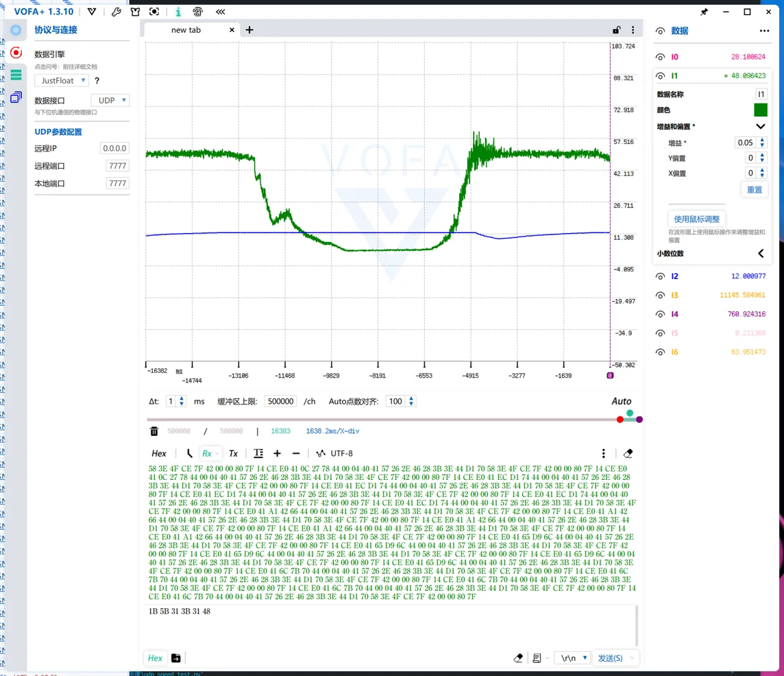Viewport: 784px width, 676px height.
Task: Click the fingerprint icon in title bar
Action: (198, 12)
